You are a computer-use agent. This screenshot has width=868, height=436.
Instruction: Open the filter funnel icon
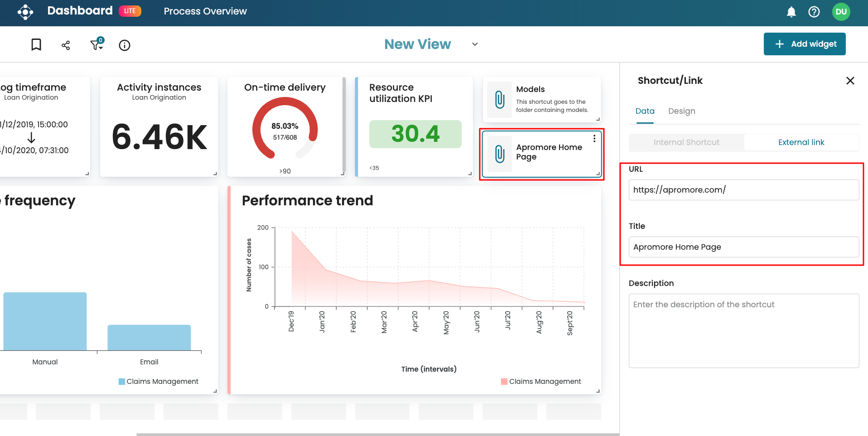tap(96, 45)
